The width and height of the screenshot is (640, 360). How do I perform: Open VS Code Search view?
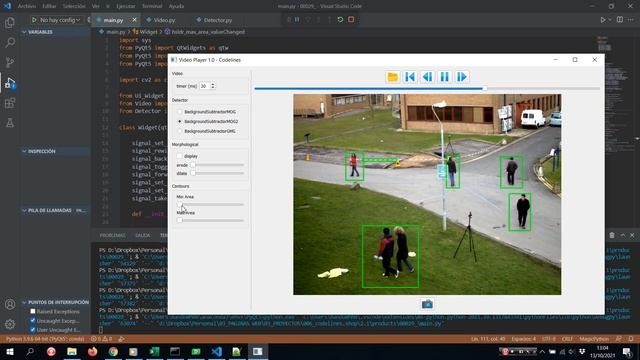10,42
